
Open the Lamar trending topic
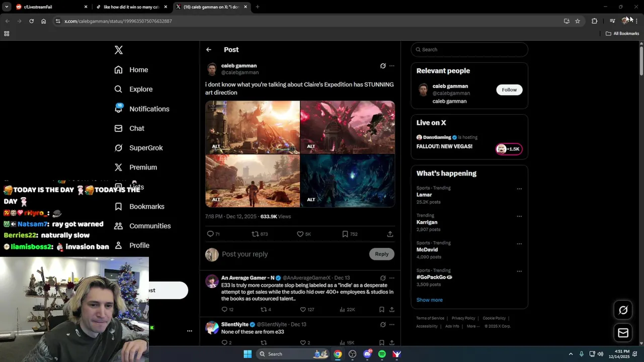tap(424, 195)
